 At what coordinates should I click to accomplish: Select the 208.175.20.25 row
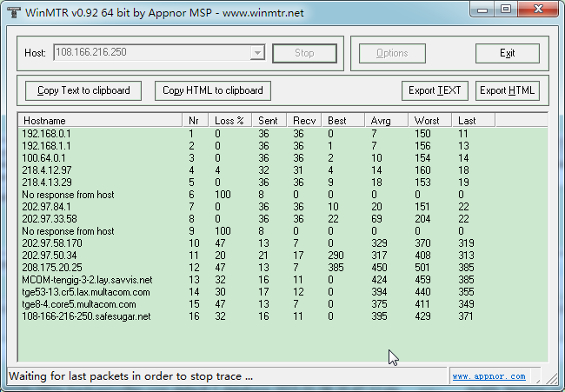282,268
